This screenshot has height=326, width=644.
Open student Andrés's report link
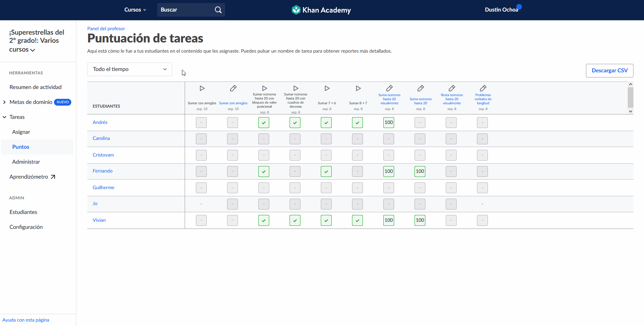[x=100, y=122]
